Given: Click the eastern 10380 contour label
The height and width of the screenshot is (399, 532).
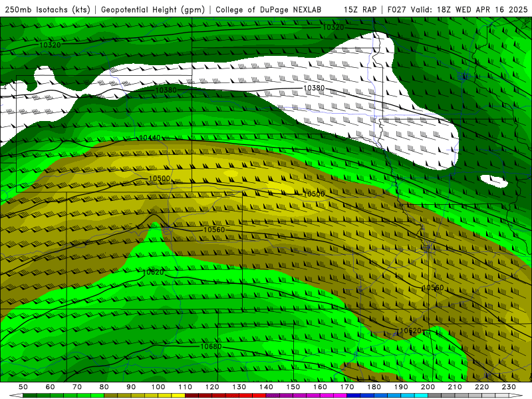Looking at the screenshot, I should (314, 88).
